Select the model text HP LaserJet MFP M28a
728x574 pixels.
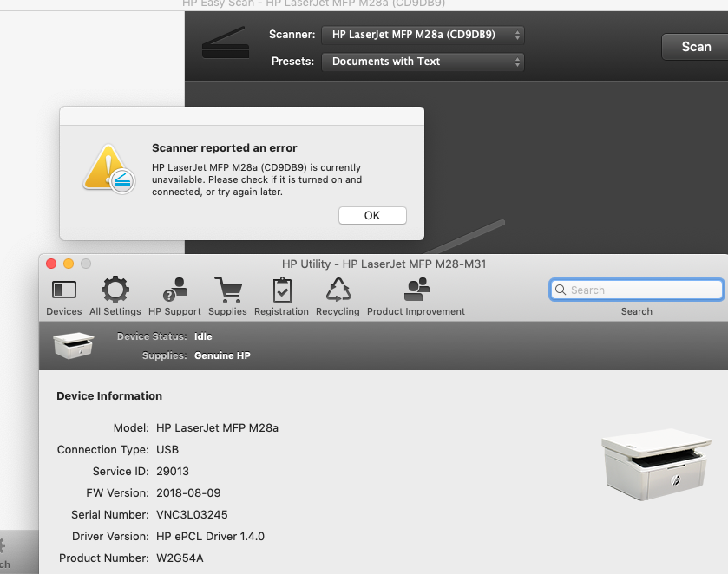[x=217, y=427]
